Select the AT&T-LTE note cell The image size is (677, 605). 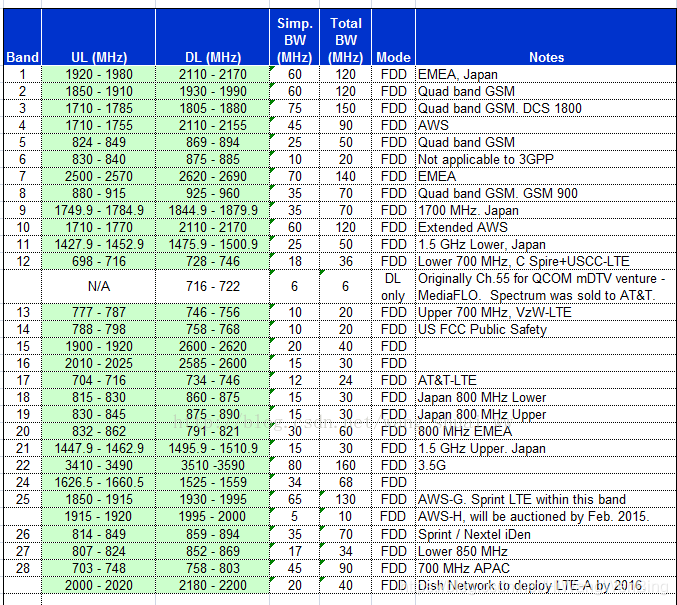click(x=546, y=380)
